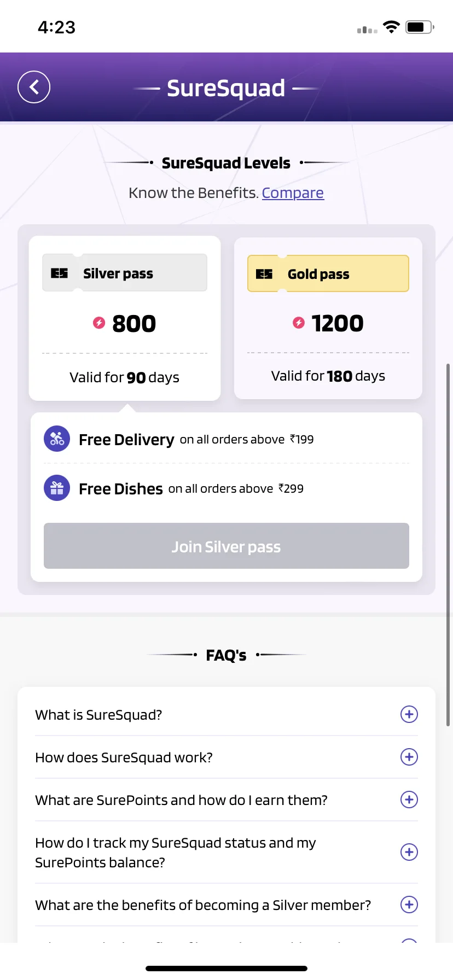Expand the track SureSquad status question

(409, 852)
